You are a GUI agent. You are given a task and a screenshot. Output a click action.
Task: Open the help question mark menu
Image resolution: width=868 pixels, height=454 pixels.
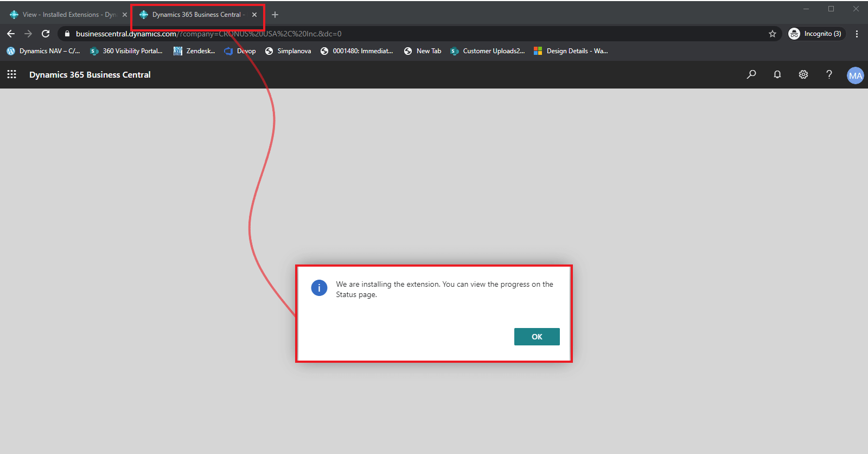coord(829,74)
